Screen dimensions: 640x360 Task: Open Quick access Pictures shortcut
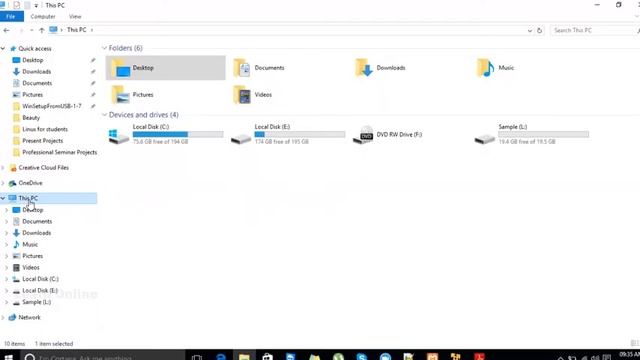point(32,94)
